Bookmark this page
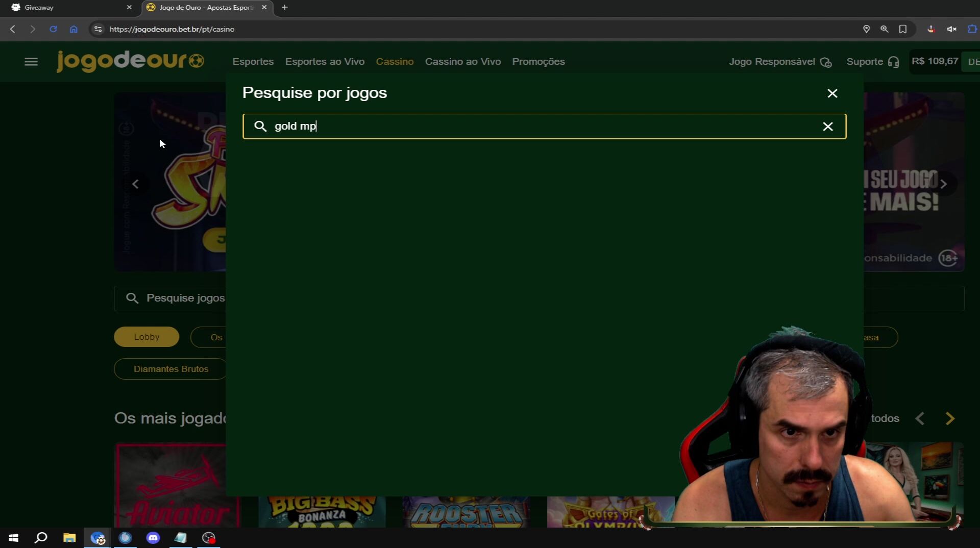This screenshot has height=548, width=980. [x=902, y=29]
